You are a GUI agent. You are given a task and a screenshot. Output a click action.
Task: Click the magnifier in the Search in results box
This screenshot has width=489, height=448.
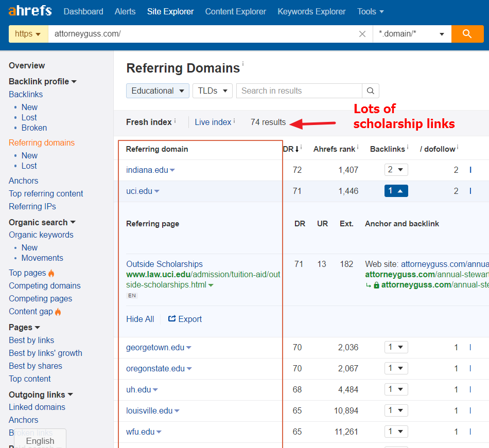click(370, 91)
